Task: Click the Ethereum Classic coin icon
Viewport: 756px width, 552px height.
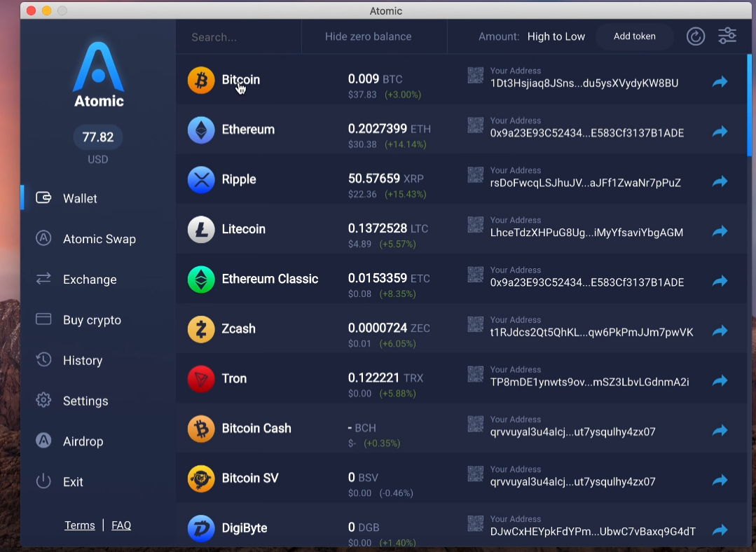Action: point(201,279)
